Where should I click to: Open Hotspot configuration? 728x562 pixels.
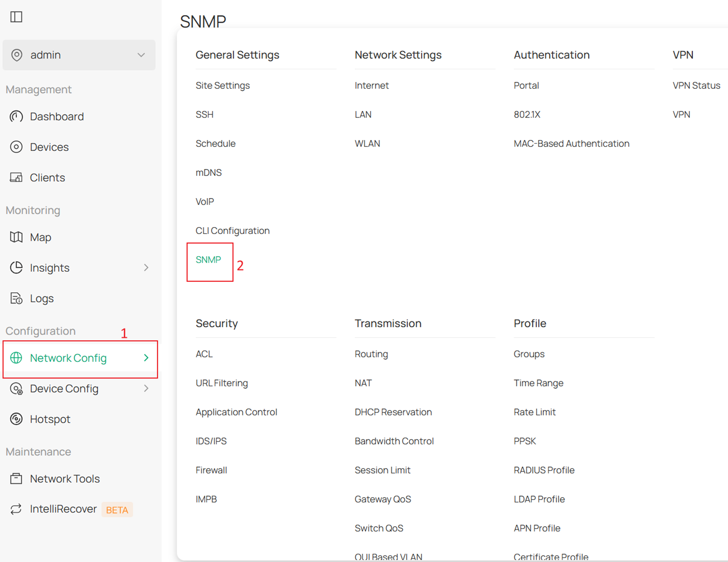[x=50, y=419]
